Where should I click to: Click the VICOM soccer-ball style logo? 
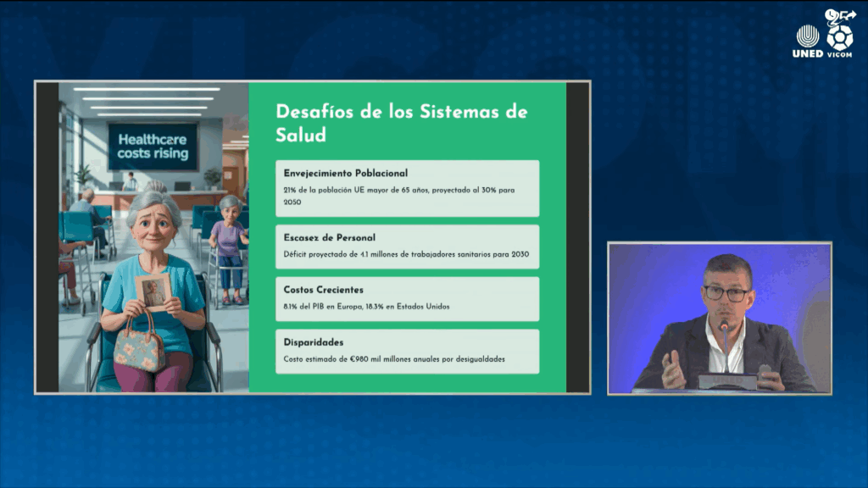(x=839, y=36)
